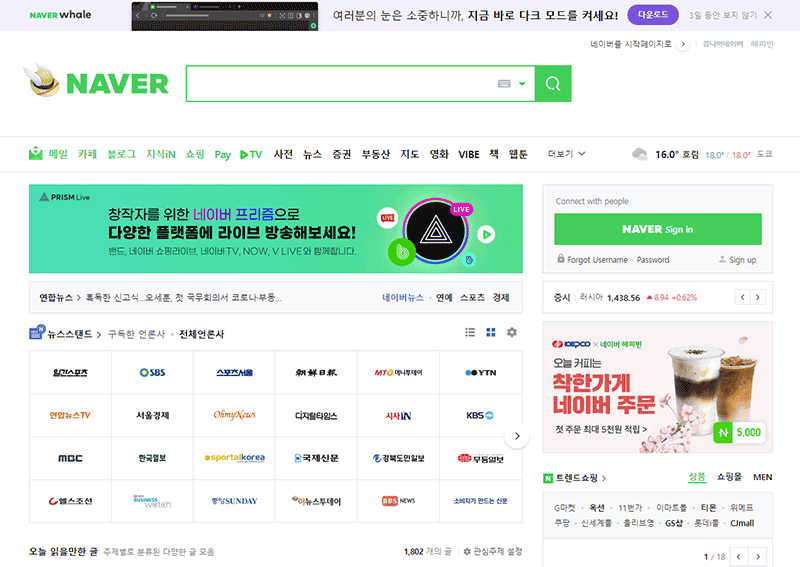
Task: Open the VIBE menu item
Action: pyautogui.click(x=468, y=154)
